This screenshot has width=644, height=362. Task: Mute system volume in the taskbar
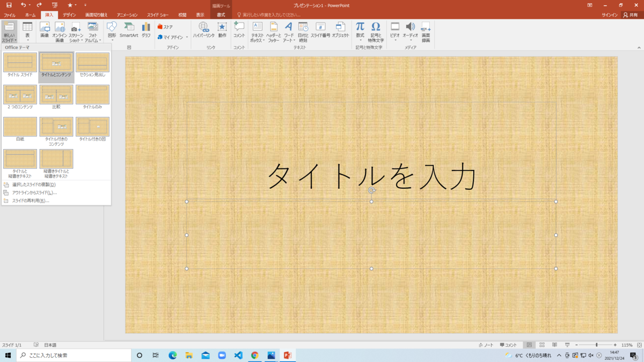pyautogui.click(x=592, y=355)
